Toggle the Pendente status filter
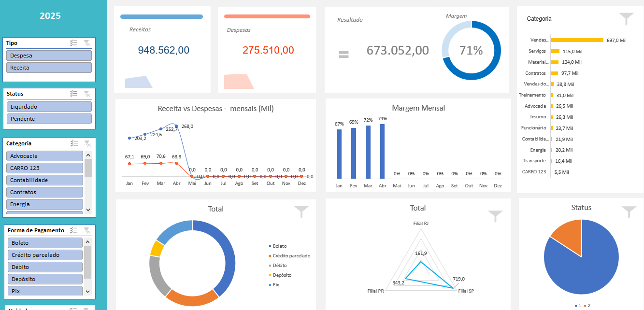The width and height of the screenshot is (644, 310). tap(49, 119)
